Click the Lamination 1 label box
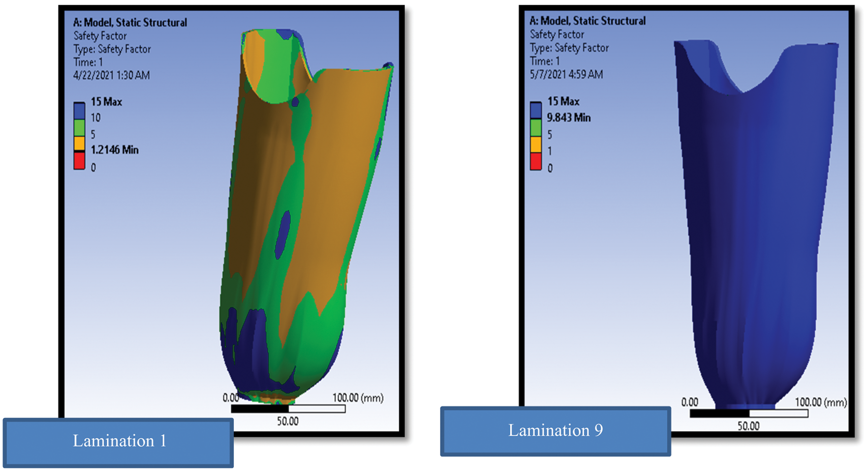 point(118,442)
